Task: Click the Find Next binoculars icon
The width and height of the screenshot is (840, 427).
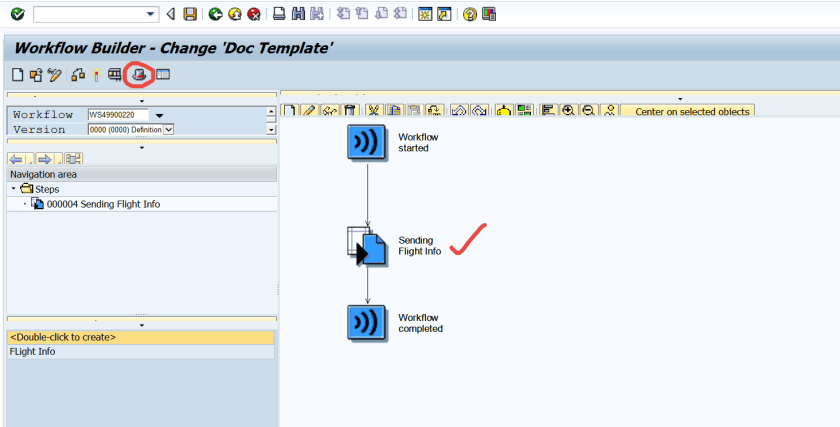Action: tap(317, 14)
